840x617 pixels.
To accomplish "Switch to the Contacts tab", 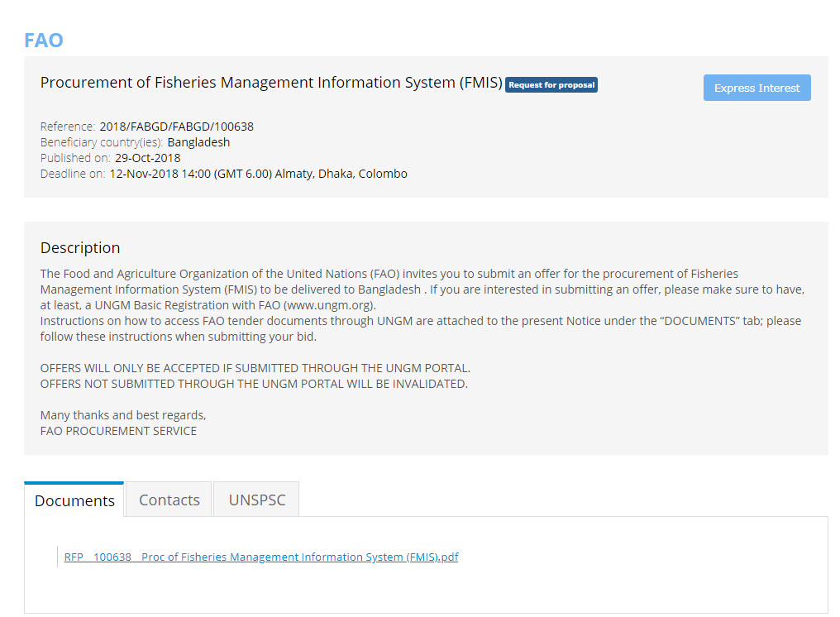I will (169, 500).
